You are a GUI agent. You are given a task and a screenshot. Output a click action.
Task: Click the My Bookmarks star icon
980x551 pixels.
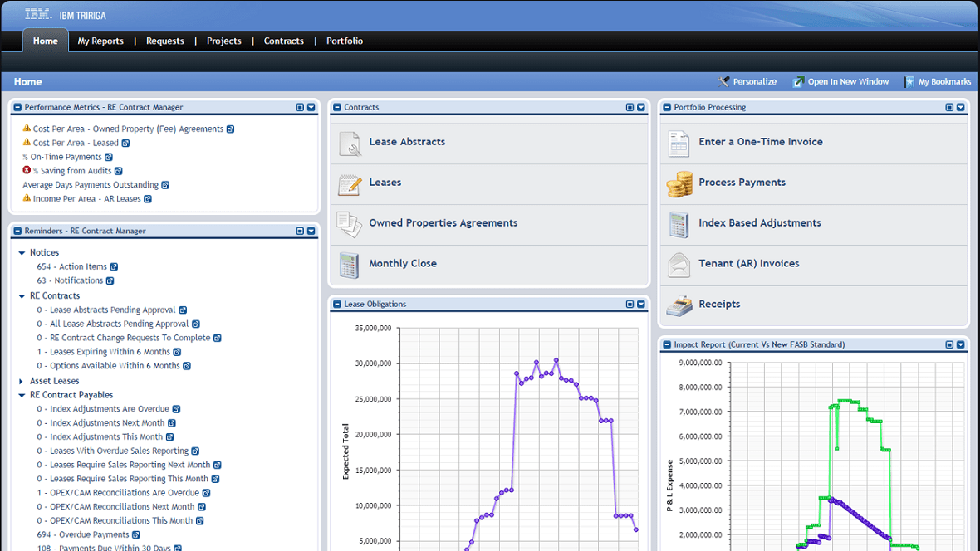[909, 82]
